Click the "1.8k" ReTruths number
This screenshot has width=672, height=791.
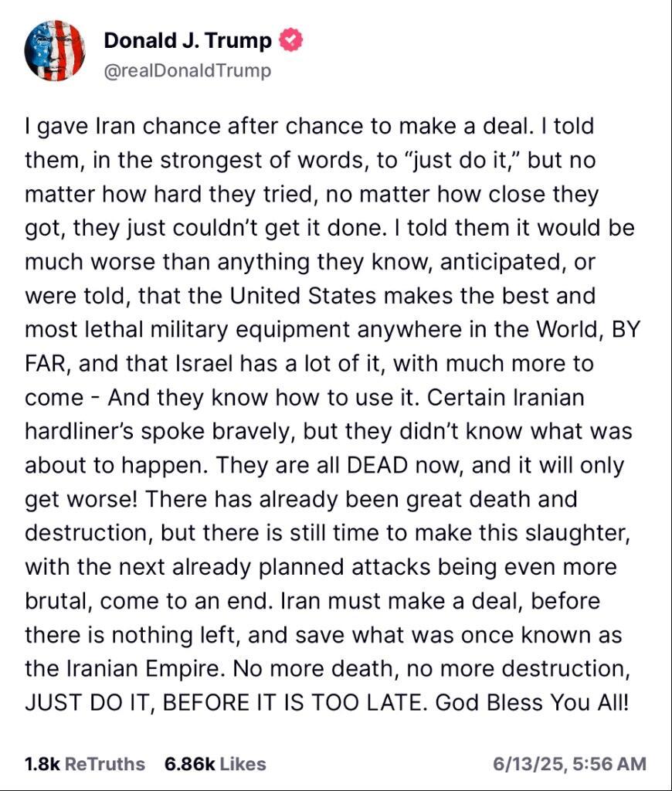pos(42,764)
